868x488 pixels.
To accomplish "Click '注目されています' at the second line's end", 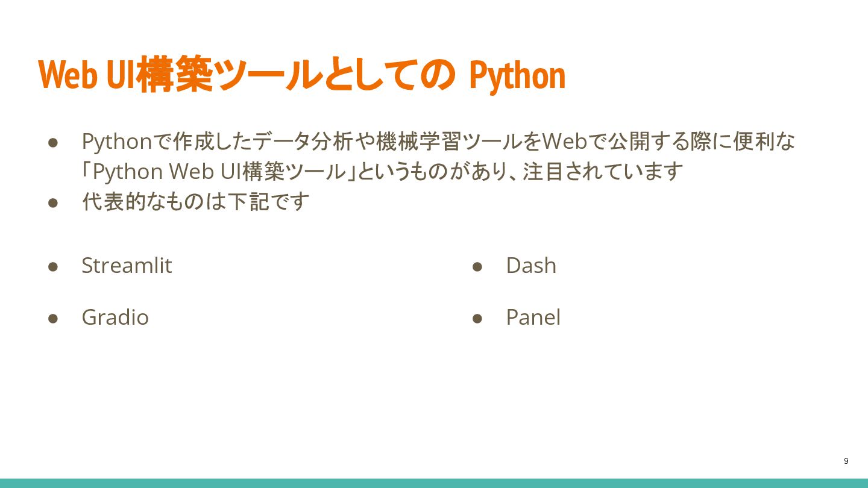I will coord(603,172).
